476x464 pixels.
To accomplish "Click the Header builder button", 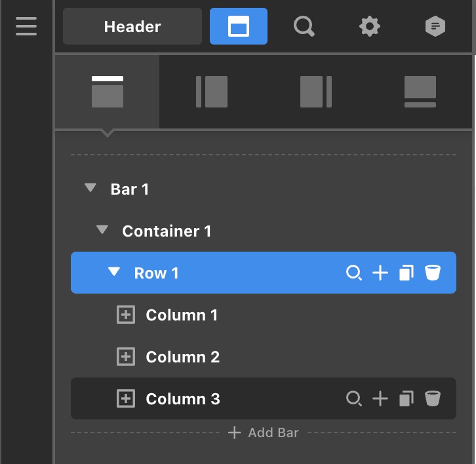I will point(132,27).
